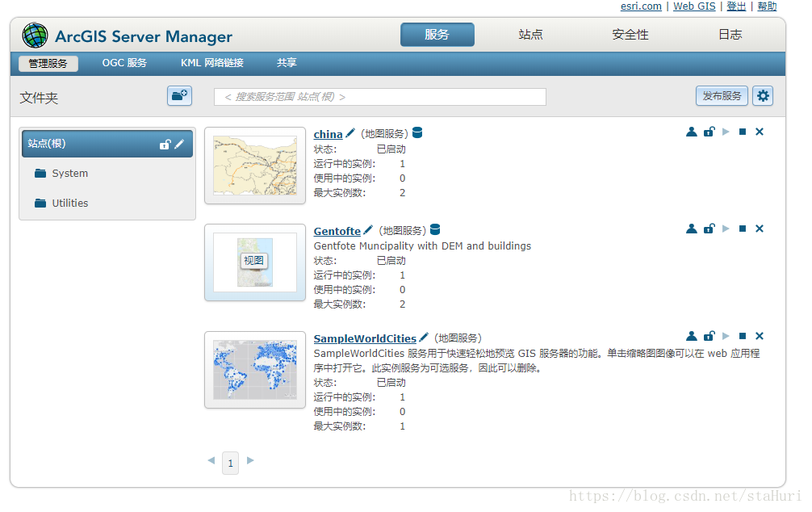The height and width of the screenshot is (512, 812).
Task: Click the china map thumbnail
Action: pos(255,166)
